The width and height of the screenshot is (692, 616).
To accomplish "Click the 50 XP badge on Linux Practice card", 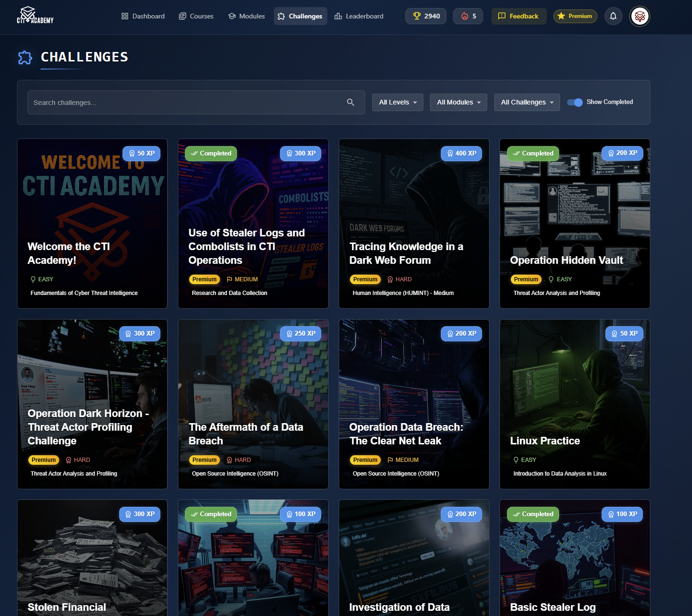I will coord(624,333).
